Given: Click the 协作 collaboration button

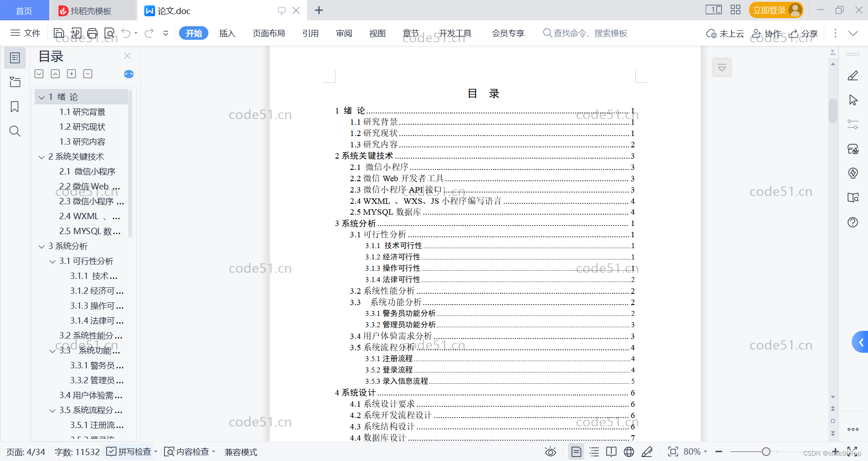Looking at the screenshot, I should pos(767,33).
